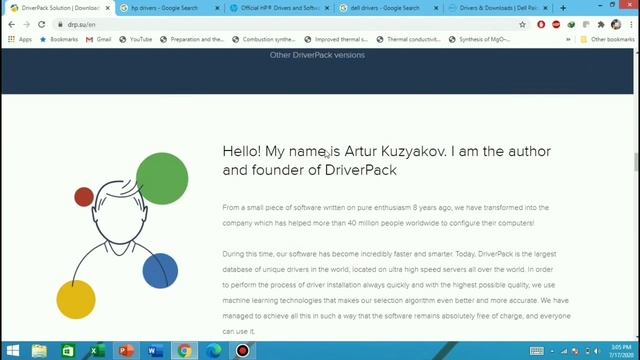
Task: Bookmark this page with the star icon
Action: click(x=522, y=24)
